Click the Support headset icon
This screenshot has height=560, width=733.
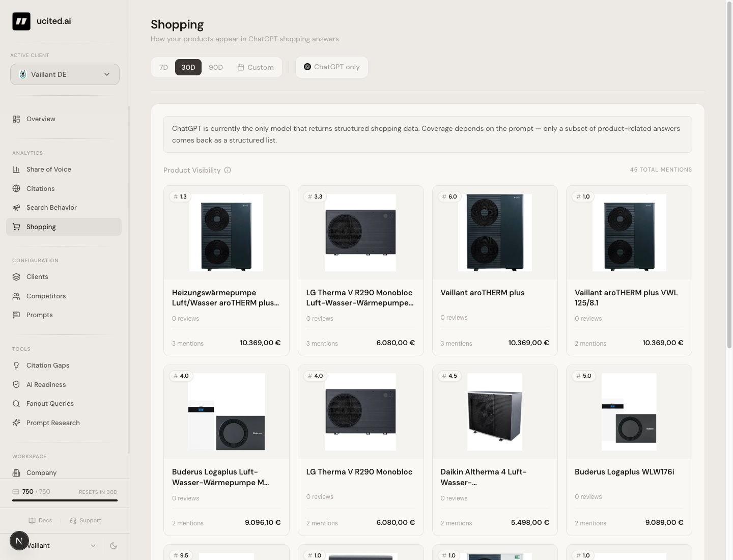click(x=73, y=521)
